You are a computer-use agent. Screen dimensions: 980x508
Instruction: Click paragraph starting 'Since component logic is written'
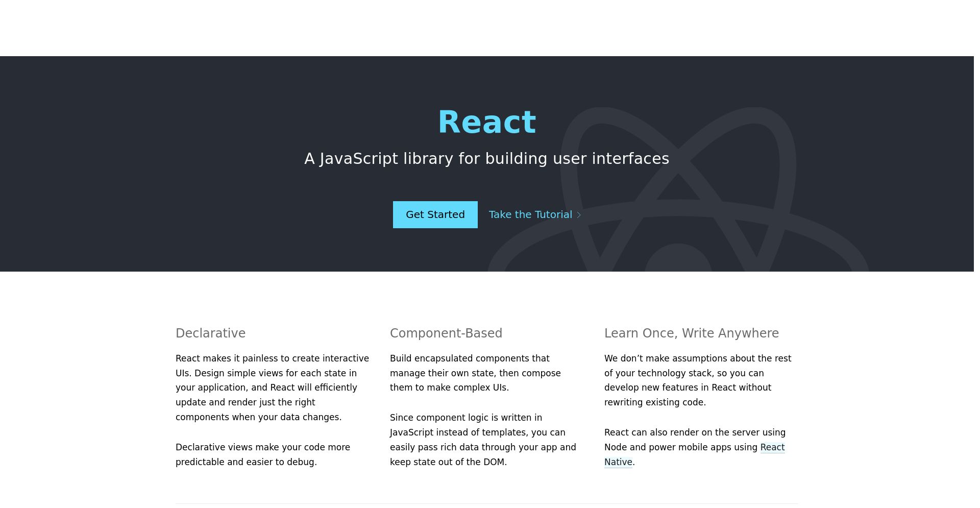pos(484,440)
